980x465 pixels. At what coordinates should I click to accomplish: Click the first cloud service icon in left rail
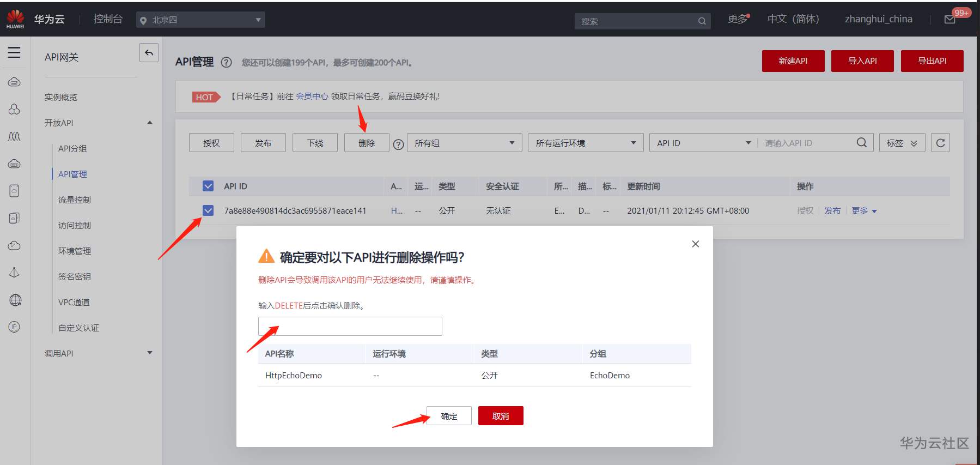(14, 82)
